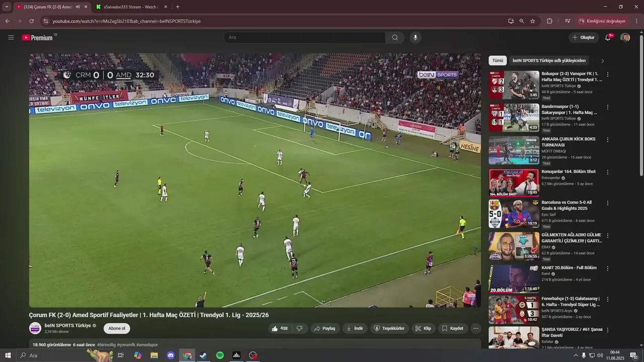Click Kimliğinizi doğrulayın profile button
This screenshot has height=362, width=644.
tap(602, 21)
